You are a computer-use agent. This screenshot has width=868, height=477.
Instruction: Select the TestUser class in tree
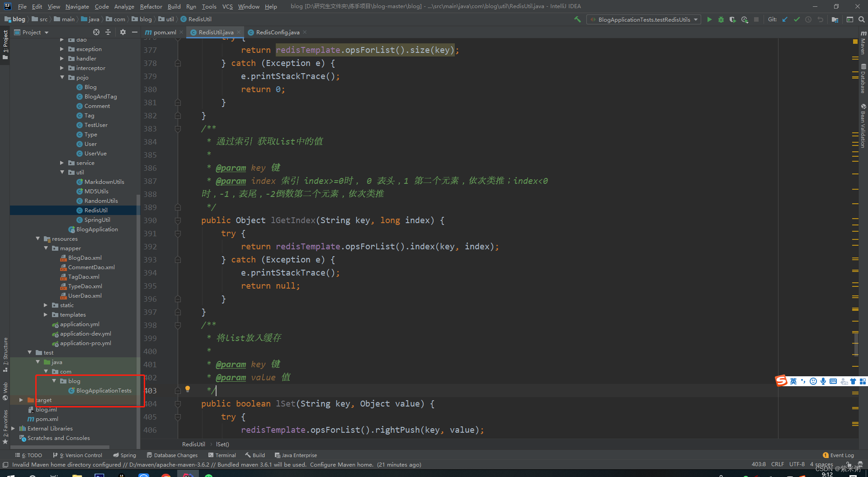point(96,125)
